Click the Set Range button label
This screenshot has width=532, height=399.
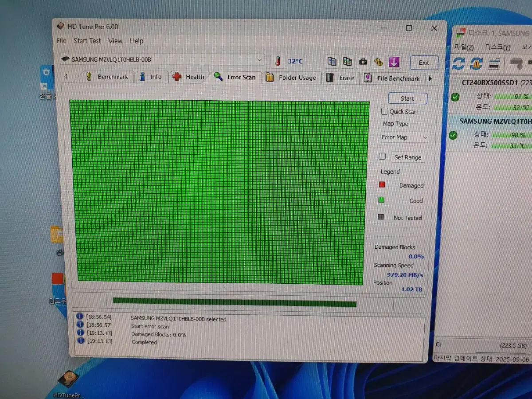[407, 157]
